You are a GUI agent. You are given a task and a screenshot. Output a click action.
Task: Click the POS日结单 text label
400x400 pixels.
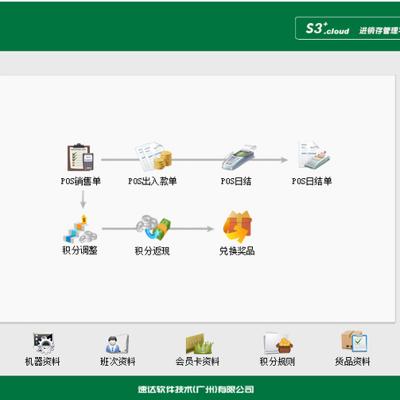point(312,181)
